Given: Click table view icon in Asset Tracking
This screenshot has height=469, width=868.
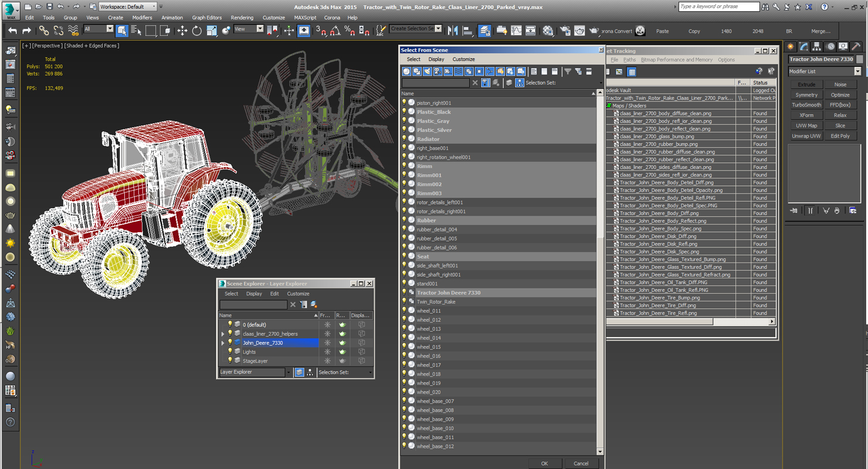Looking at the screenshot, I should point(632,72).
